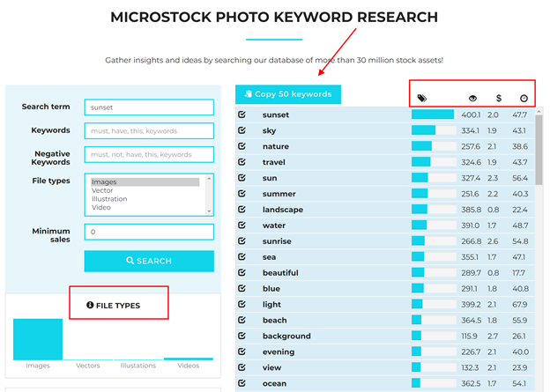Click the magnifier icon in Search button
Screen dimensions: 550x392
coord(130,261)
